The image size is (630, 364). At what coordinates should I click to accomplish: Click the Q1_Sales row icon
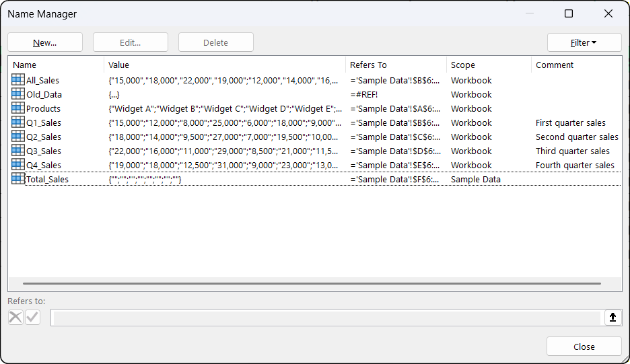coord(17,122)
